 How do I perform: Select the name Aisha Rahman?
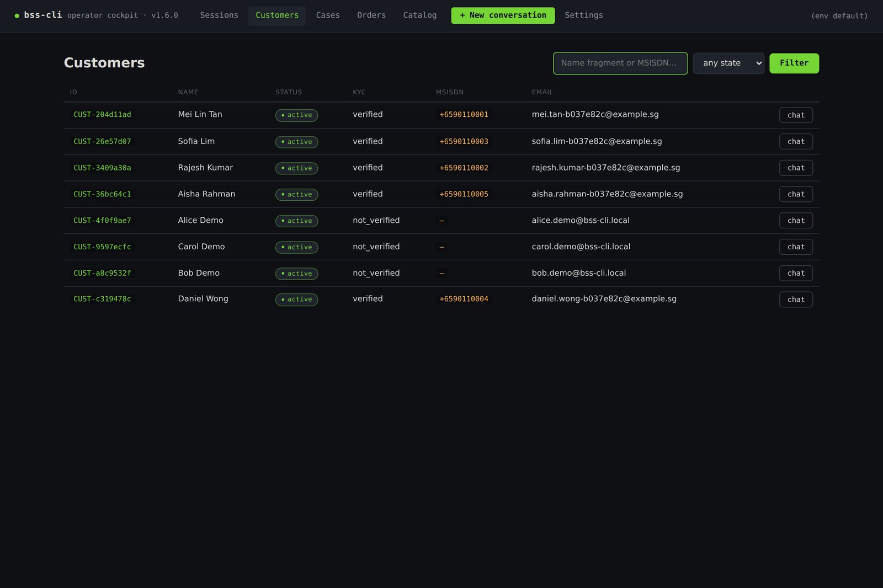tap(206, 194)
